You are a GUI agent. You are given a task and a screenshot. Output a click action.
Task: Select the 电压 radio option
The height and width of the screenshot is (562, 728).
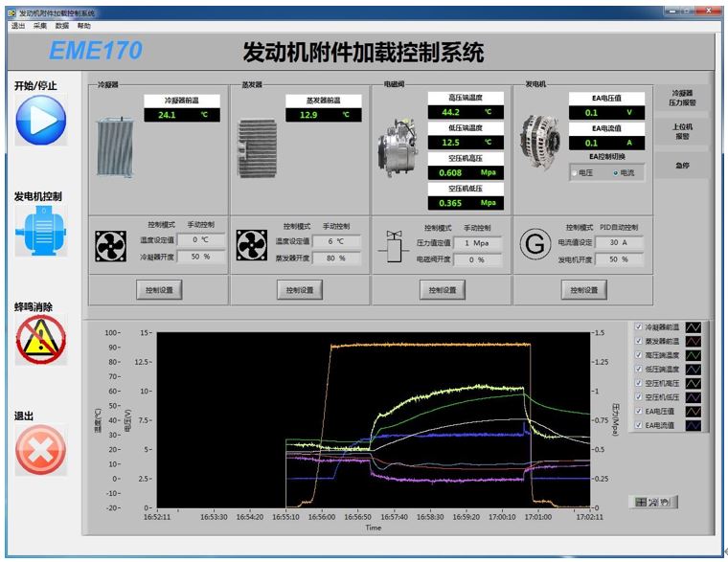tap(573, 173)
